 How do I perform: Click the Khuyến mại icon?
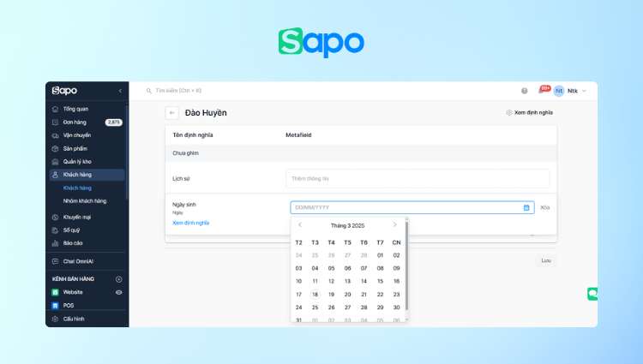click(x=56, y=217)
